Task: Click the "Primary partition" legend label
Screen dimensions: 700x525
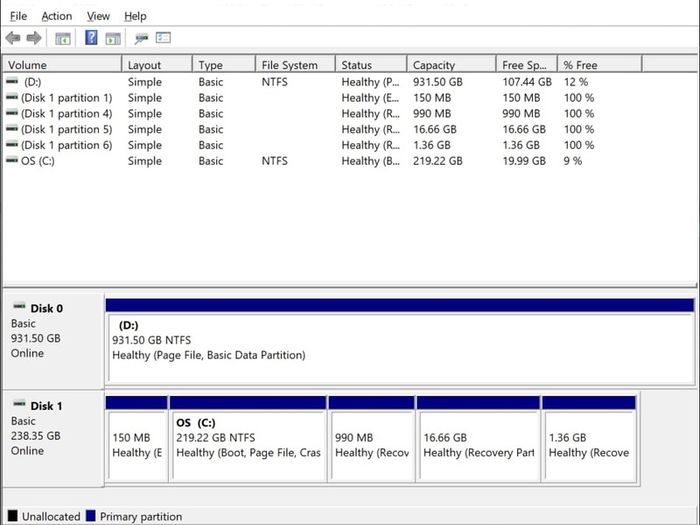Action: [x=141, y=517]
